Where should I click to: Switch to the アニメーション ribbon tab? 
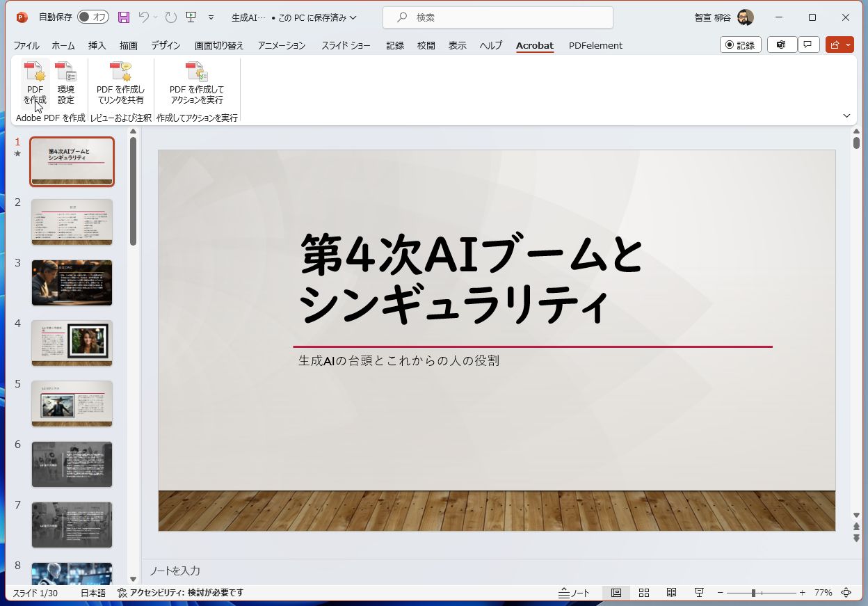pos(282,45)
